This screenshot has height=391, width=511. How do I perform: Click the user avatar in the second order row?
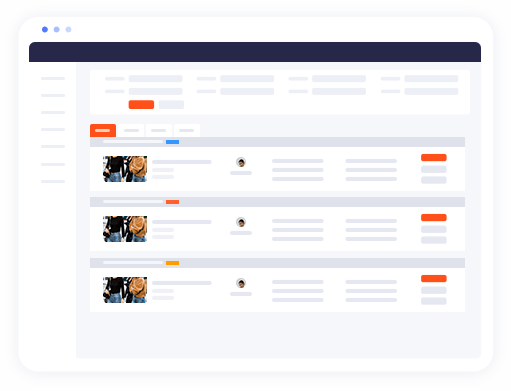click(241, 222)
